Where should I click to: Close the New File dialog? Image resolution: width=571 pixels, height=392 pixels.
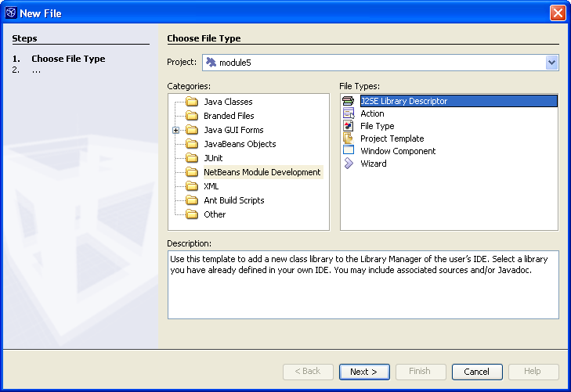coord(558,13)
